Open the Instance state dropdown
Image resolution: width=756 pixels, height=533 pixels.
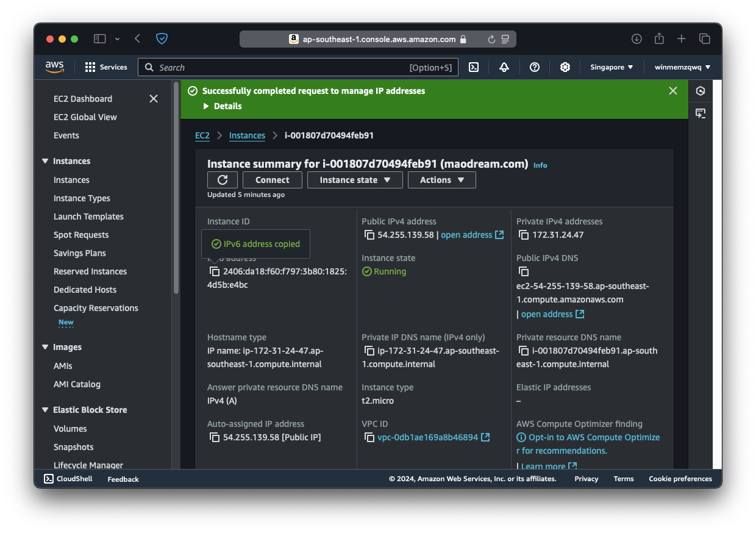[x=355, y=180]
